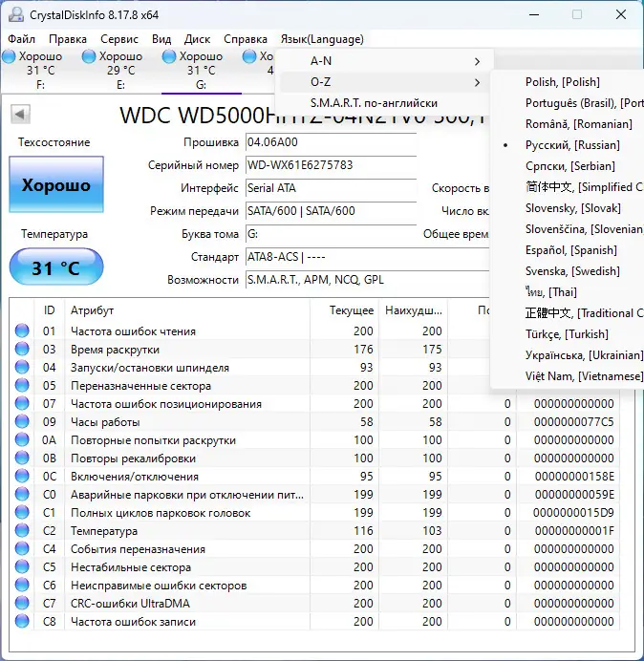Click status orb for attribute 05
The height and width of the screenshot is (661, 644).
22,385
